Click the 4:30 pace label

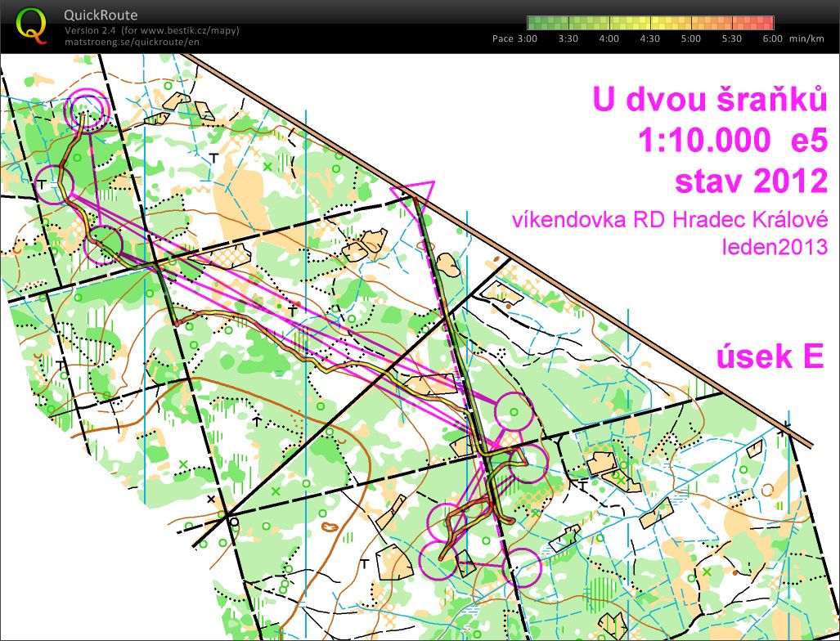pos(649,38)
